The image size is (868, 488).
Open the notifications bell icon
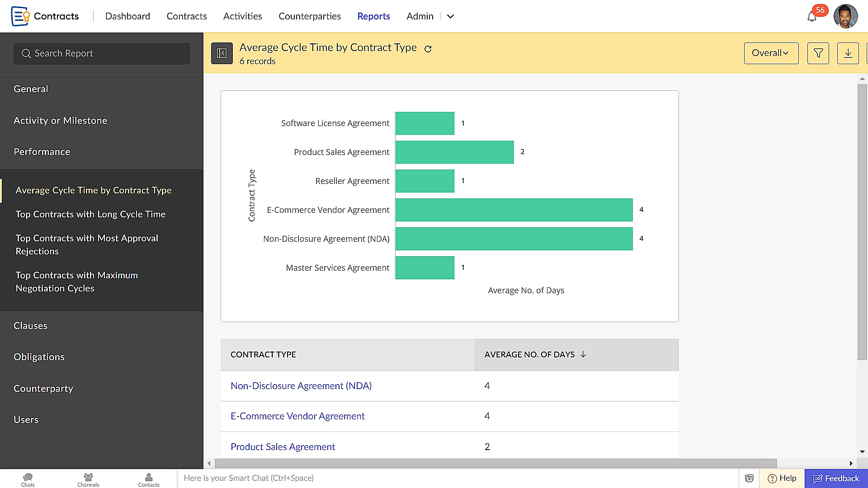(x=812, y=17)
